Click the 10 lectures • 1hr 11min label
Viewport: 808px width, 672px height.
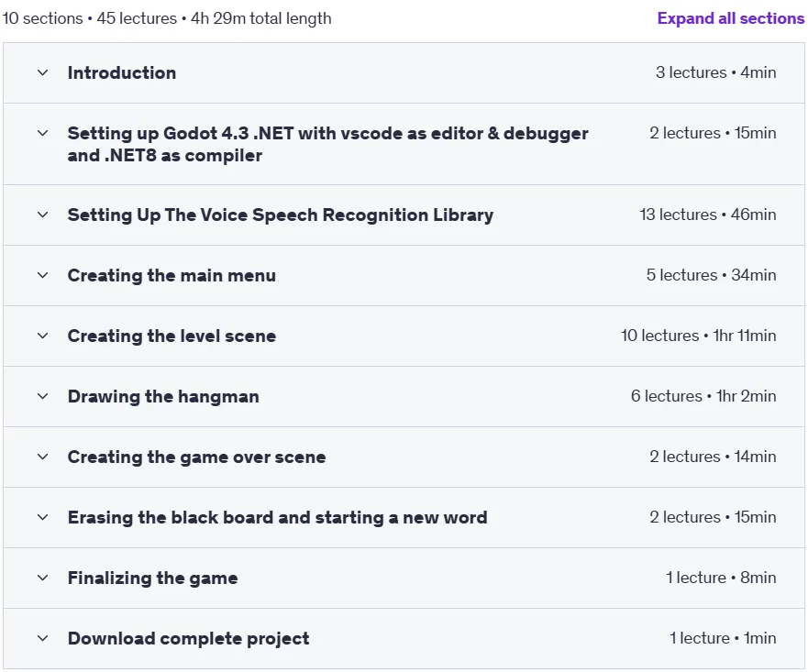point(698,336)
